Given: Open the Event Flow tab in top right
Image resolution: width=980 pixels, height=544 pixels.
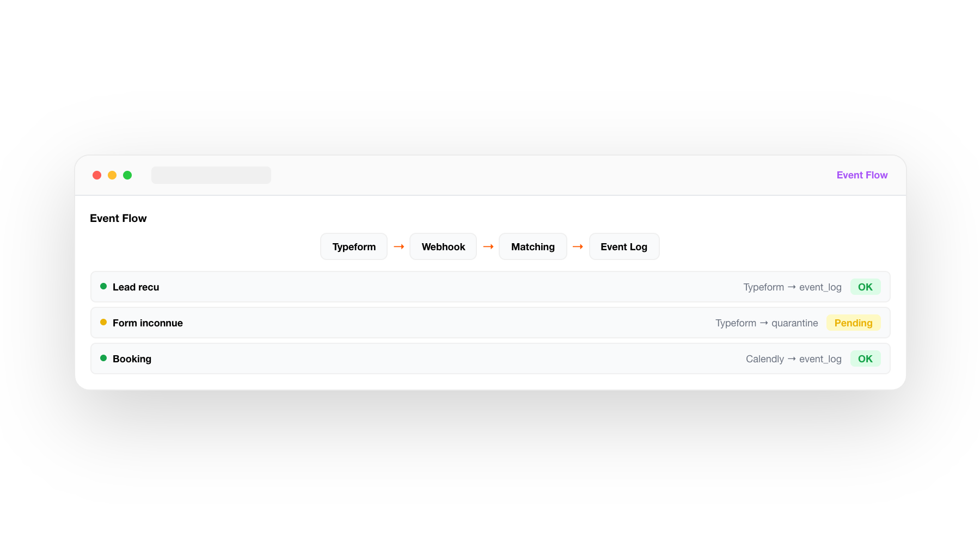Looking at the screenshot, I should [862, 175].
